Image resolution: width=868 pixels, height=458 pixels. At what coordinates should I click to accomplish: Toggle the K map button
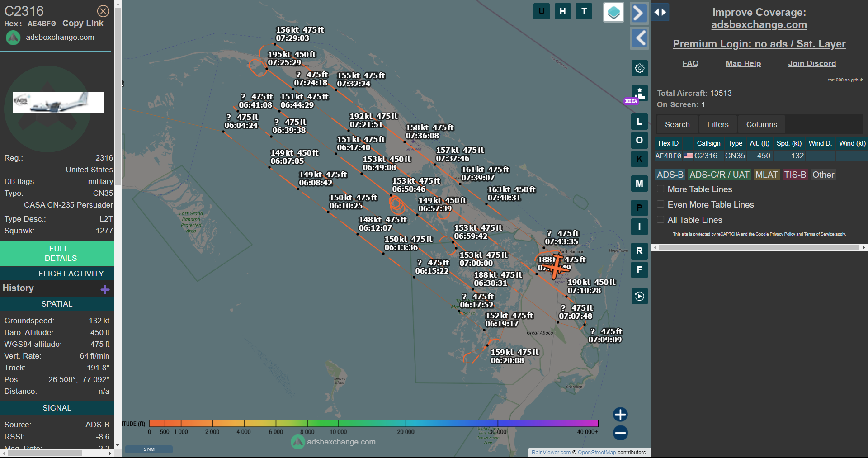tap(639, 159)
